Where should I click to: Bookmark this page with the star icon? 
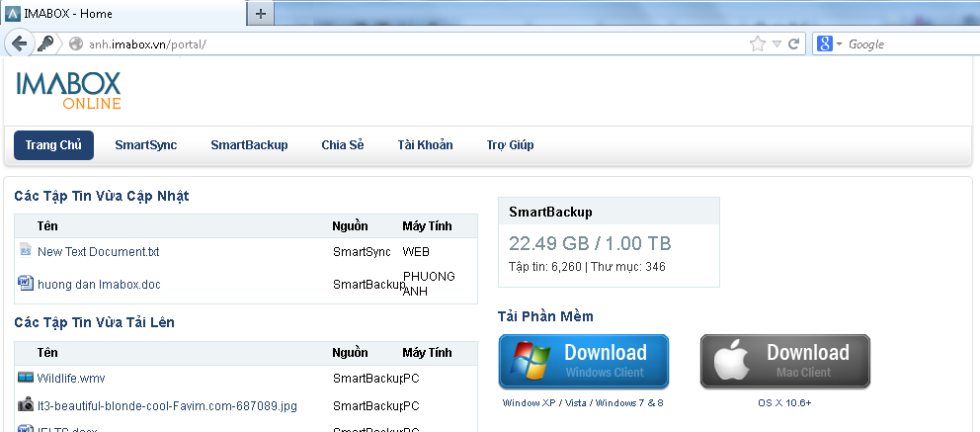click(x=758, y=43)
